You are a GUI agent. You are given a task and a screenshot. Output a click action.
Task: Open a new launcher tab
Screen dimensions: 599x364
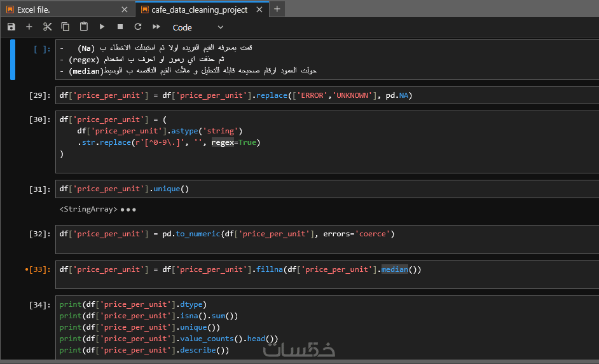pyautogui.click(x=277, y=9)
